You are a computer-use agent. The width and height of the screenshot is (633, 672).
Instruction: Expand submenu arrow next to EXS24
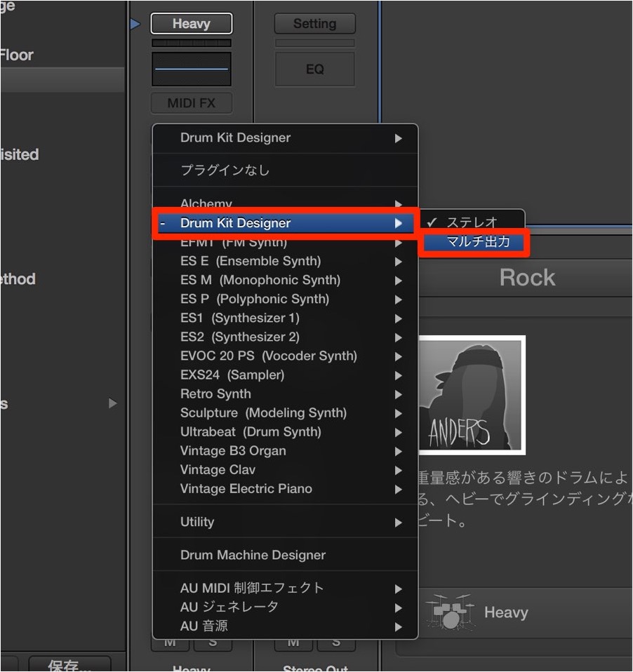click(399, 375)
